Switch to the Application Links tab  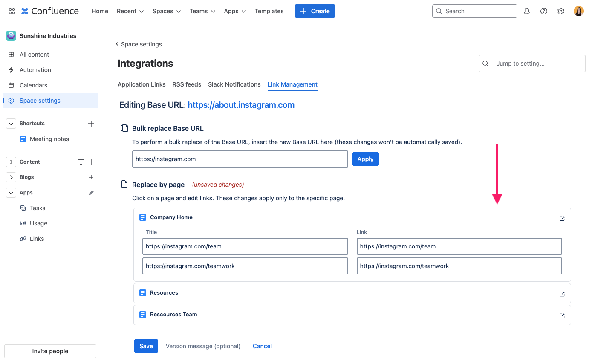click(142, 84)
